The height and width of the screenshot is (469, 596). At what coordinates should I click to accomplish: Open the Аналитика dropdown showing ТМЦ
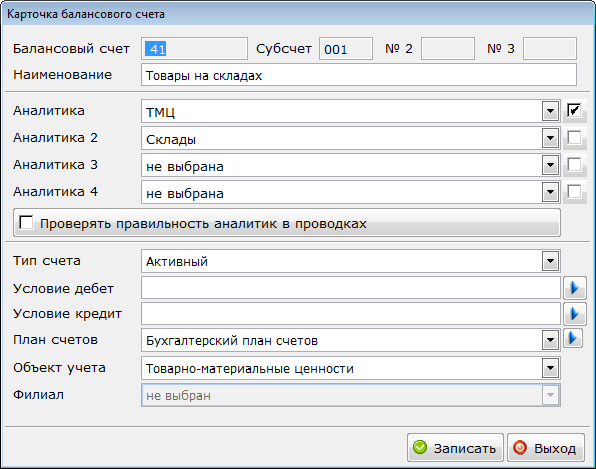coord(550,111)
